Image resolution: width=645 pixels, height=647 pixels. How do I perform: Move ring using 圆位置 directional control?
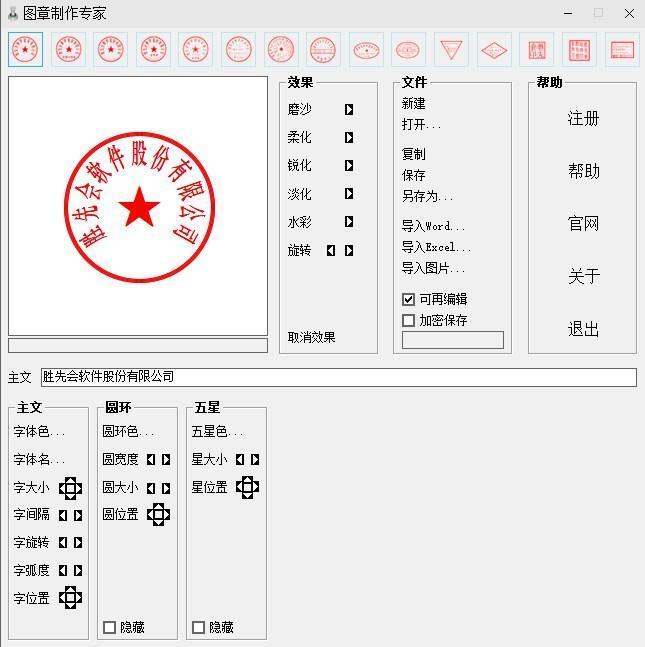[158, 515]
